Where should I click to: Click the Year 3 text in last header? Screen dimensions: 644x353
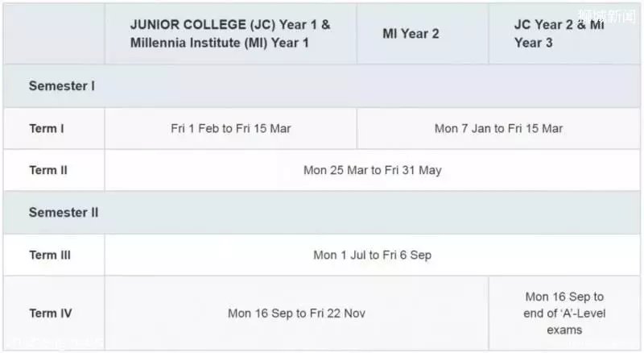click(533, 43)
